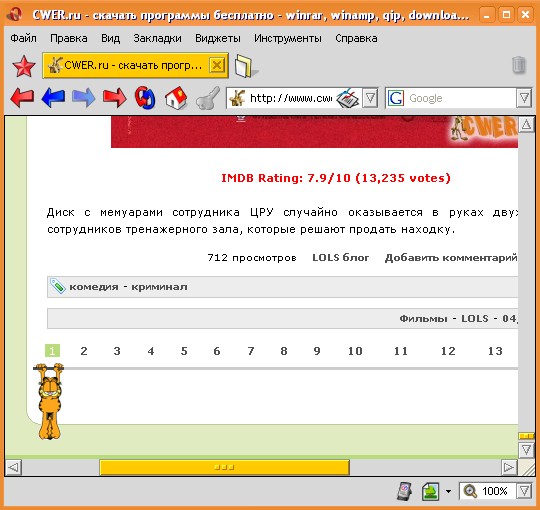Click the tag icon beside комедия

pyautogui.click(x=58, y=286)
